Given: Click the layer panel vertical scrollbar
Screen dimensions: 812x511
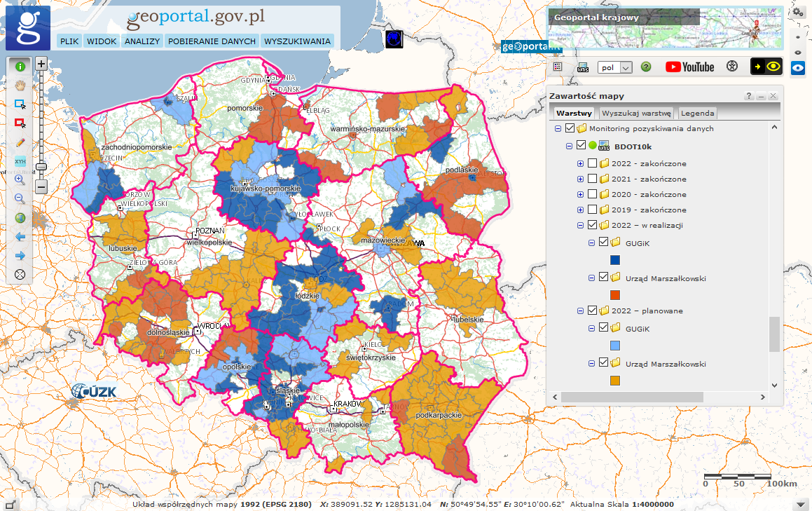Looking at the screenshot, I should coord(774,334).
